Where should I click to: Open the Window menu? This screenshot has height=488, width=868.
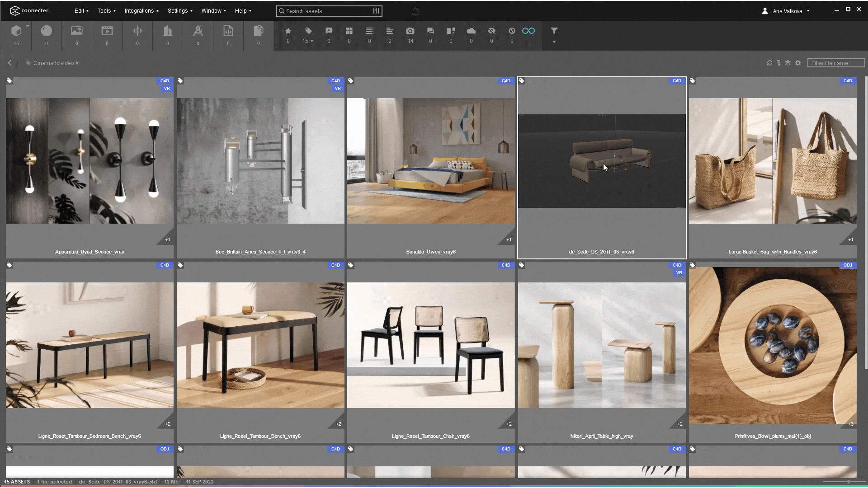pos(214,11)
